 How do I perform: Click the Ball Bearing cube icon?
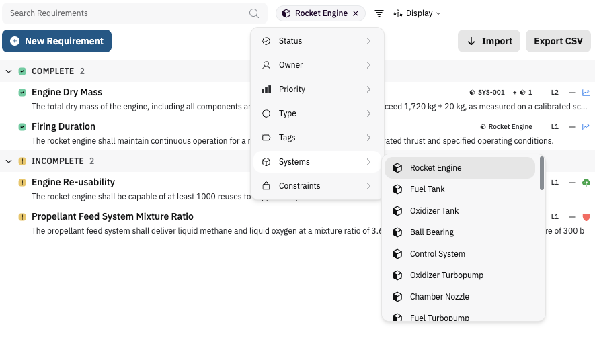coord(397,232)
